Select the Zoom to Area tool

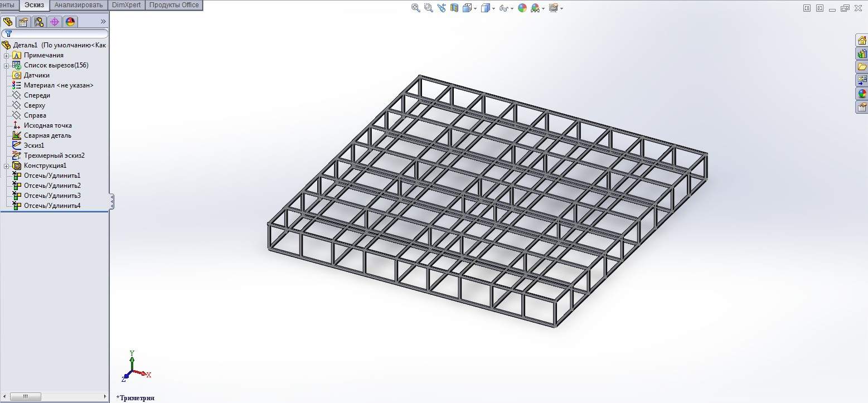click(429, 8)
